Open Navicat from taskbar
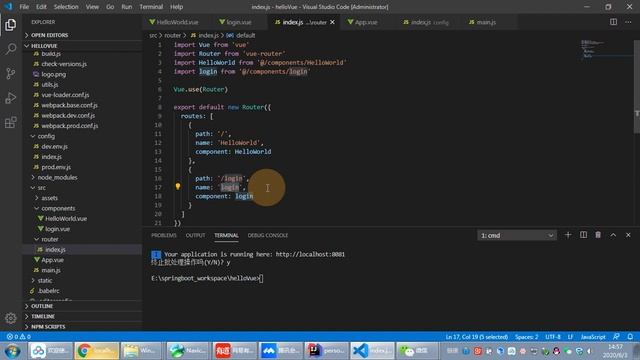640x360 pixels. click(x=188, y=351)
